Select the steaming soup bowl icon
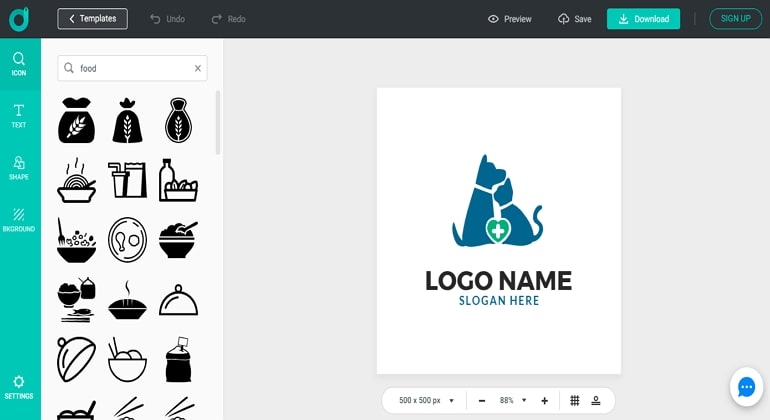 coord(127,300)
